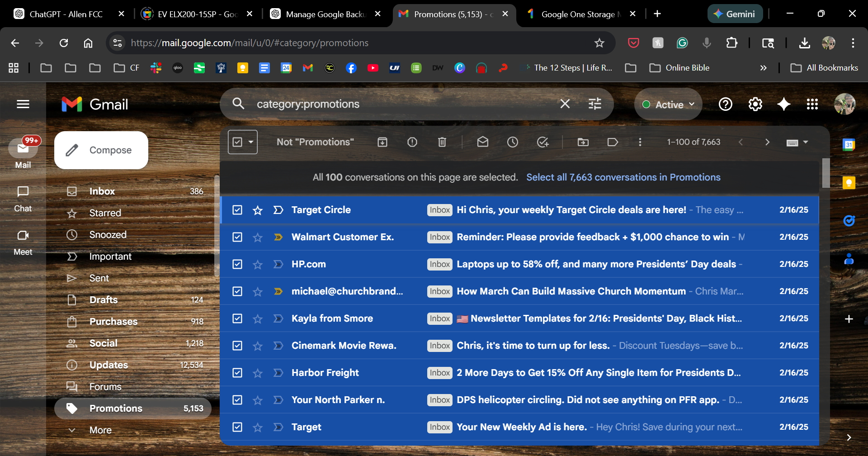Viewport: 868px width, 456px height.
Task: Click Select all 7,663 conversations link
Action: tap(623, 177)
